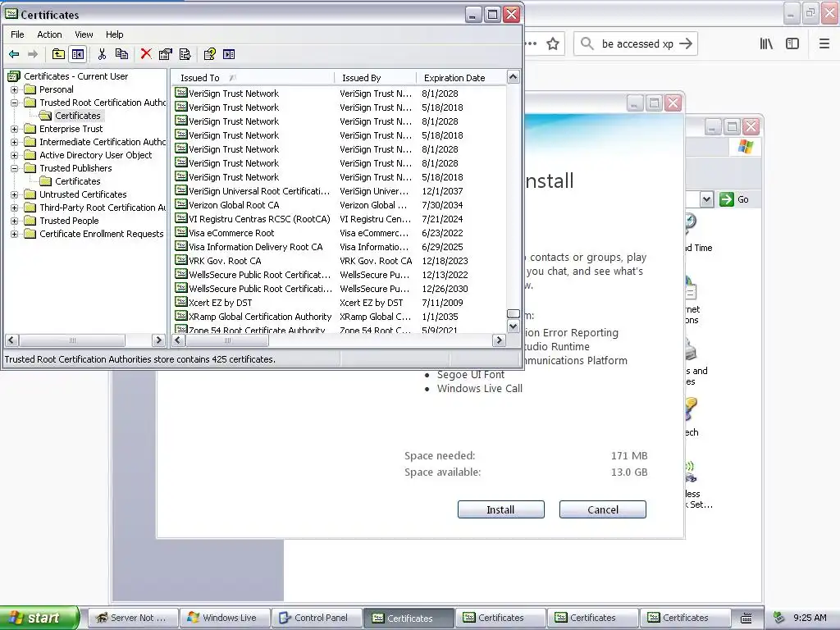Click the taskbar keyboard icon
This screenshot has width=840, height=630.
[x=746, y=619]
